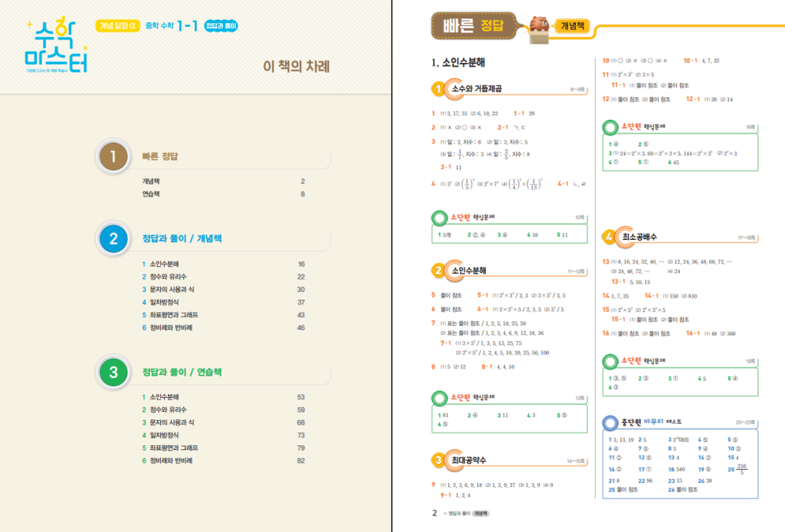Click the blue ring icon of 중단원 마무리 테스트
Image resolution: width=785 pixels, height=532 pixels.
click(609, 422)
